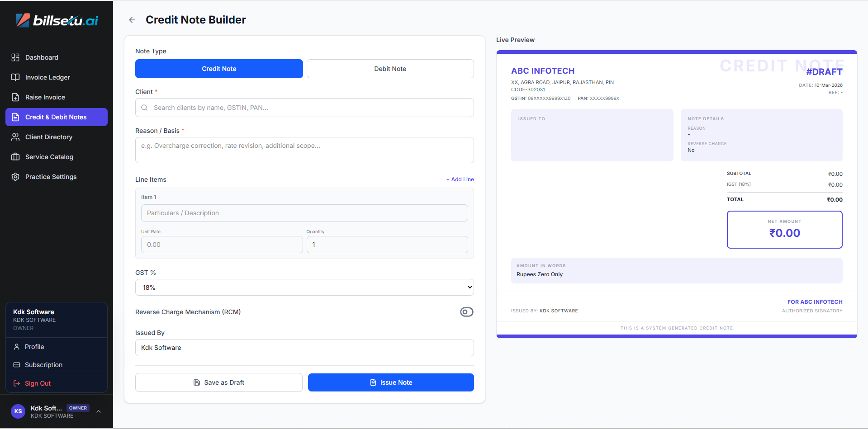Toggle the Reverse Charge Mechanism switch

466,312
